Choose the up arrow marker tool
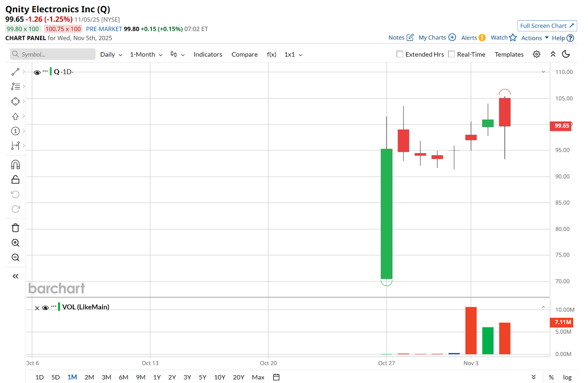This screenshot has width=588, height=383. [15, 116]
